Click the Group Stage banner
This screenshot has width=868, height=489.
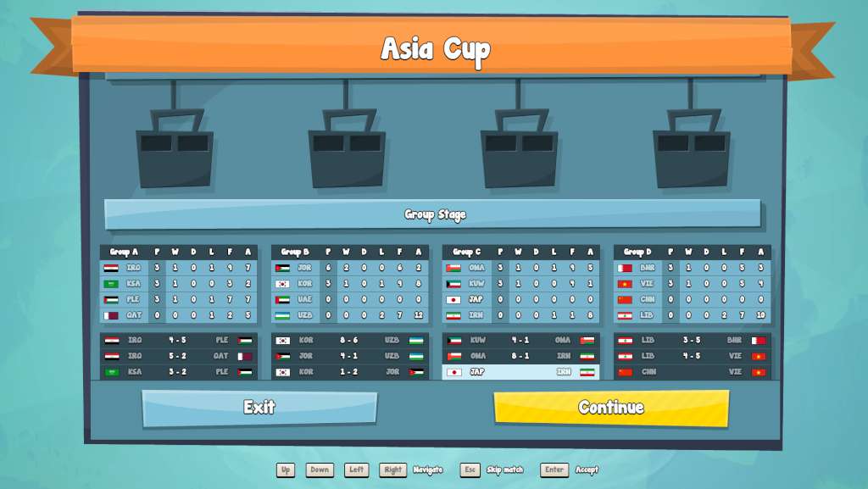pyautogui.click(x=434, y=214)
